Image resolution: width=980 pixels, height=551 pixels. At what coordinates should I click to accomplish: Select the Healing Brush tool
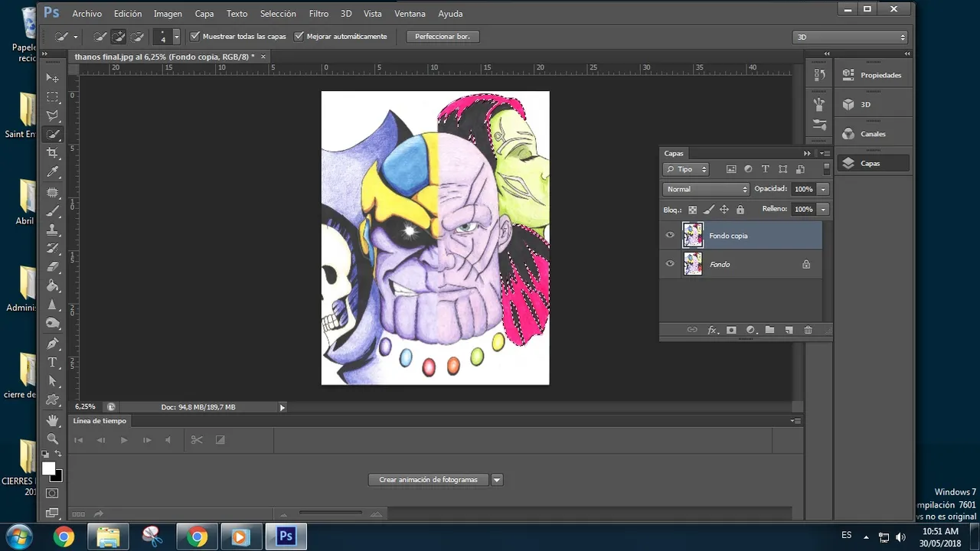(52, 191)
